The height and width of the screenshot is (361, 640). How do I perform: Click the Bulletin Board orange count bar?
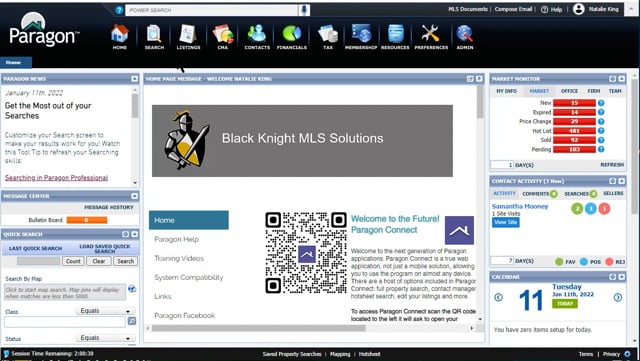87,220
